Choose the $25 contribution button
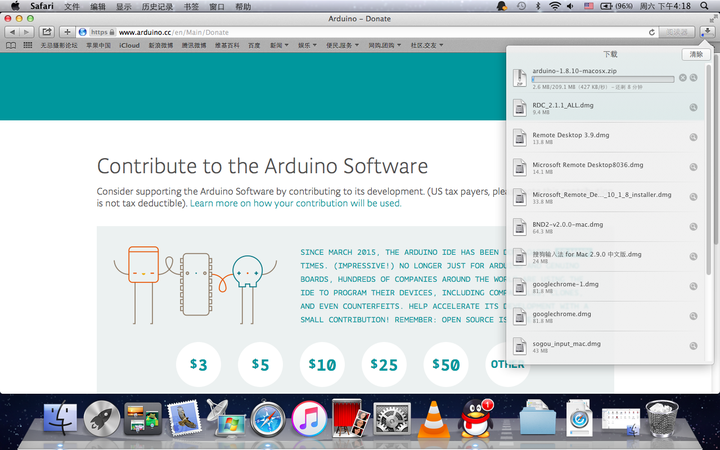 pyautogui.click(x=384, y=365)
